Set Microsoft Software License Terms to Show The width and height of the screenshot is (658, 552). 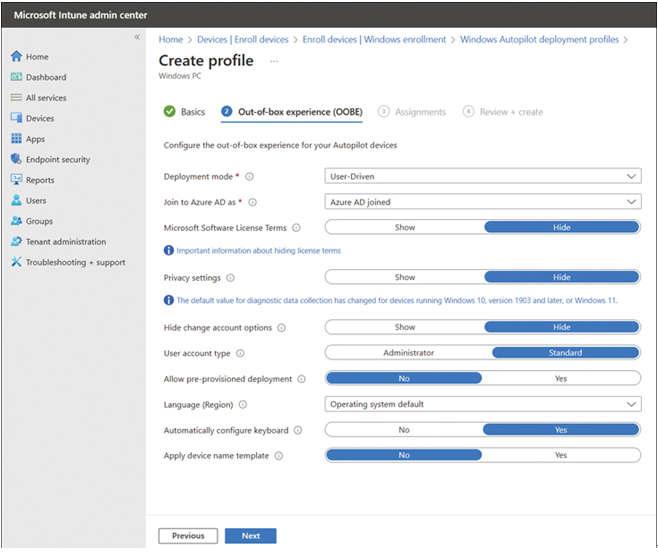pyautogui.click(x=405, y=228)
